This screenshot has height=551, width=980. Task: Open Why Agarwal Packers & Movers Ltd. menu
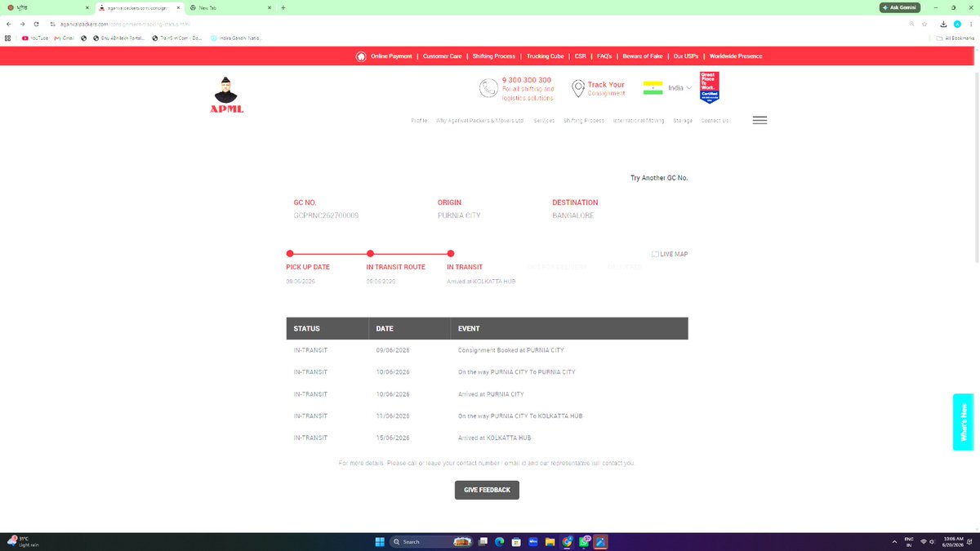click(x=480, y=121)
